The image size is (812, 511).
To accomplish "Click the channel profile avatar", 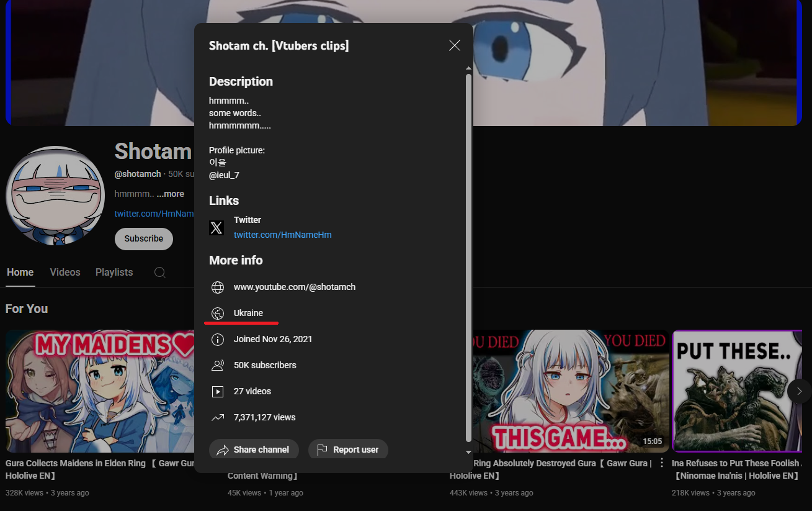I will click(x=55, y=196).
